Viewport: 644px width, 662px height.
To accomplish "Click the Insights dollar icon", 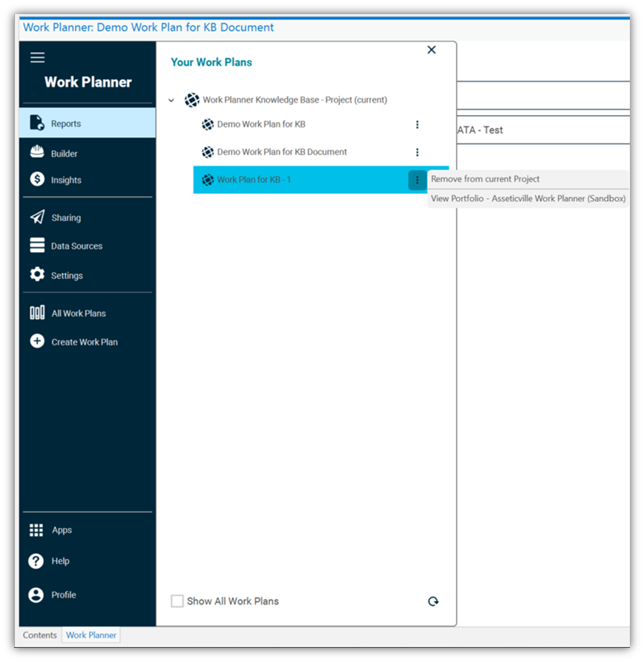I will point(37,179).
